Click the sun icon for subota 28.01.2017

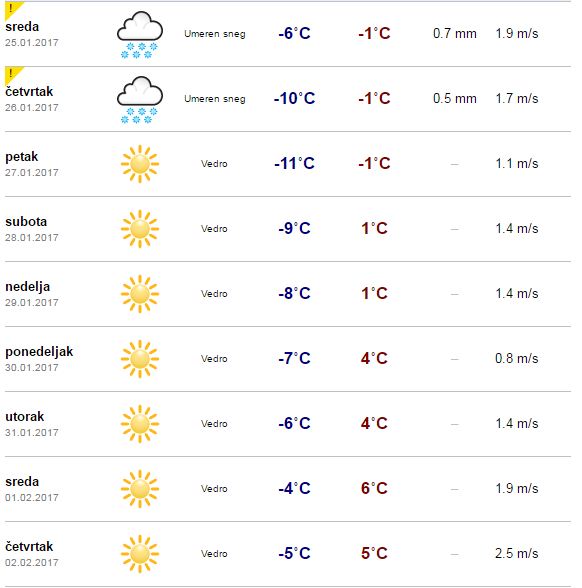click(140, 229)
